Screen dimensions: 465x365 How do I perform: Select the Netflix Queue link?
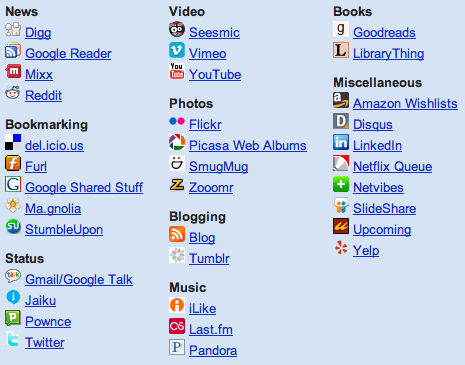[x=393, y=167]
